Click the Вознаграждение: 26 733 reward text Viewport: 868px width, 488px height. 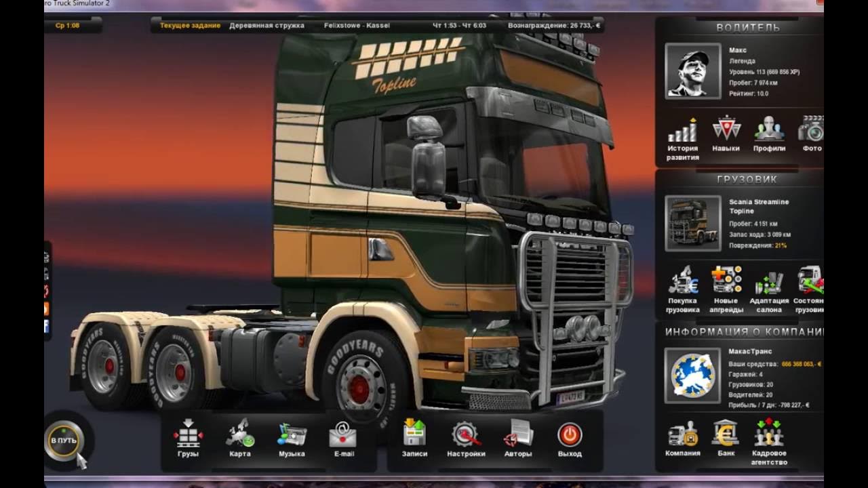tap(554, 26)
